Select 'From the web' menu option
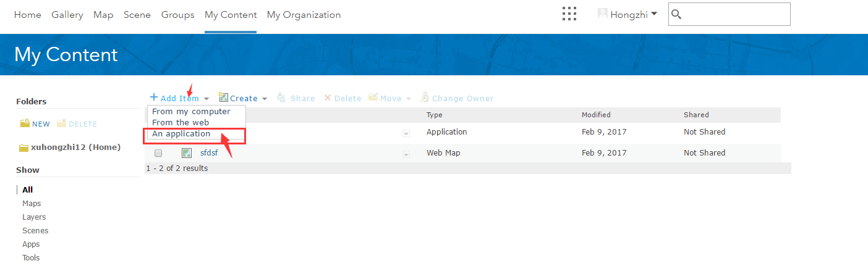868x266 pixels. (x=181, y=123)
